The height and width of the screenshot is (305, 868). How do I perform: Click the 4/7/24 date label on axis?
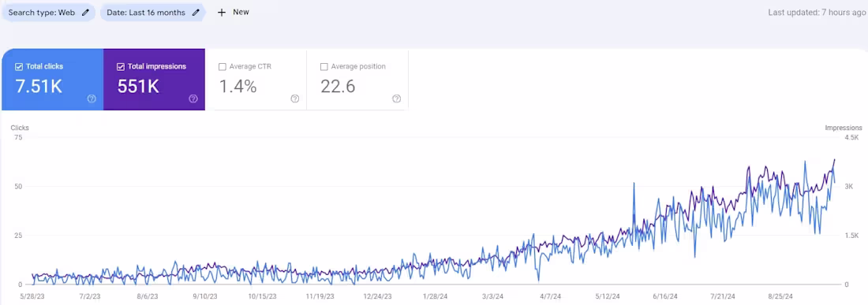pyautogui.click(x=550, y=296)
